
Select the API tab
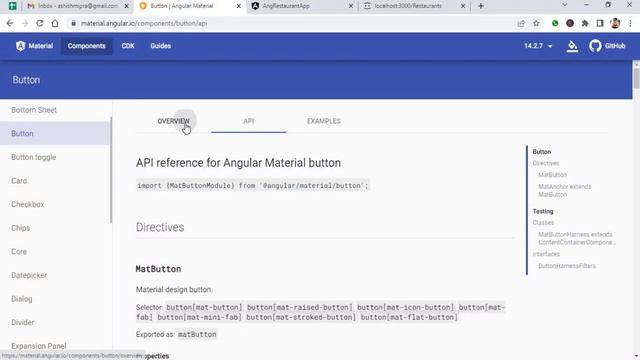[x=249, y=121]
